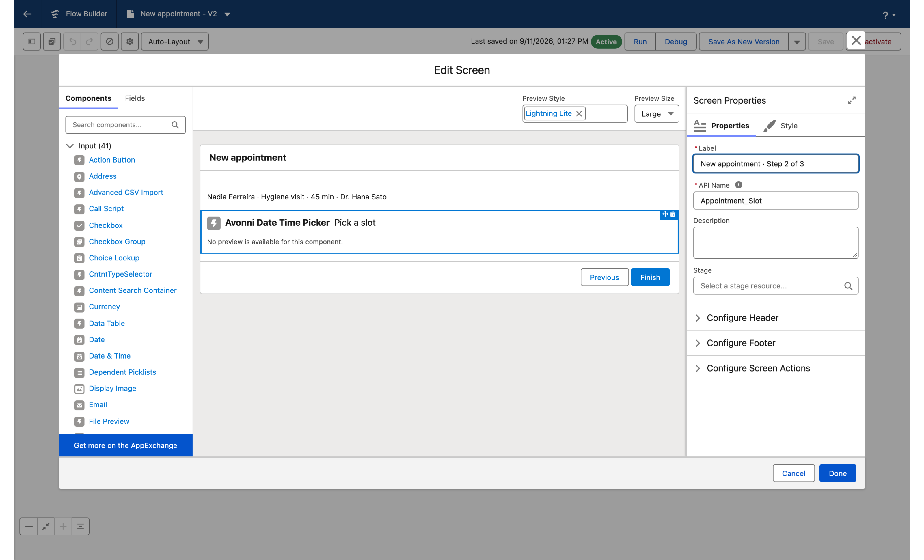The image size is (924, 560).
Task: Open the Preview Size Large dropdown
Action: click(x=656, y=113)
